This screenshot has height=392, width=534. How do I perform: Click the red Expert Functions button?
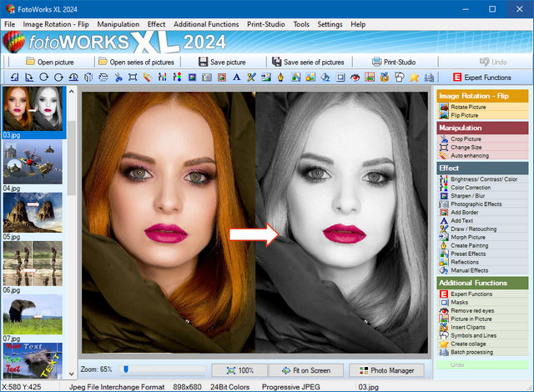coord(481,78)
